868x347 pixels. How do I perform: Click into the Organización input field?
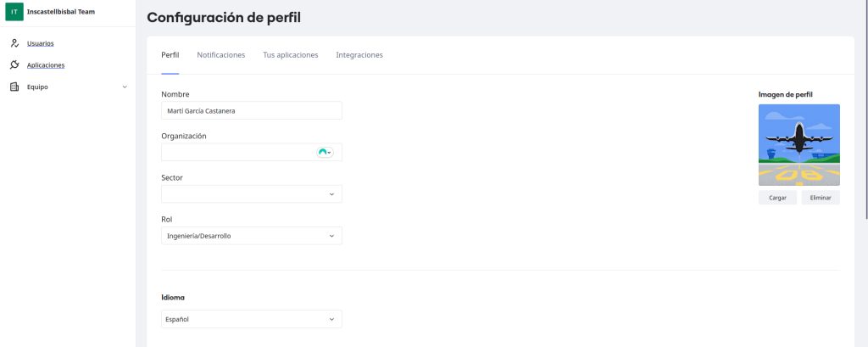coord(237,152)
